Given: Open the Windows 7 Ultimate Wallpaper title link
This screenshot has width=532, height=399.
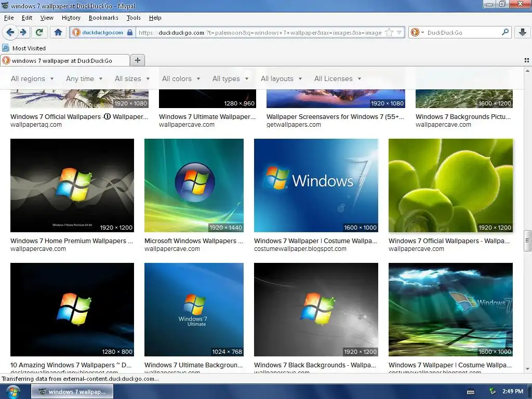Looking at the screenshot, I should [207, 117].
